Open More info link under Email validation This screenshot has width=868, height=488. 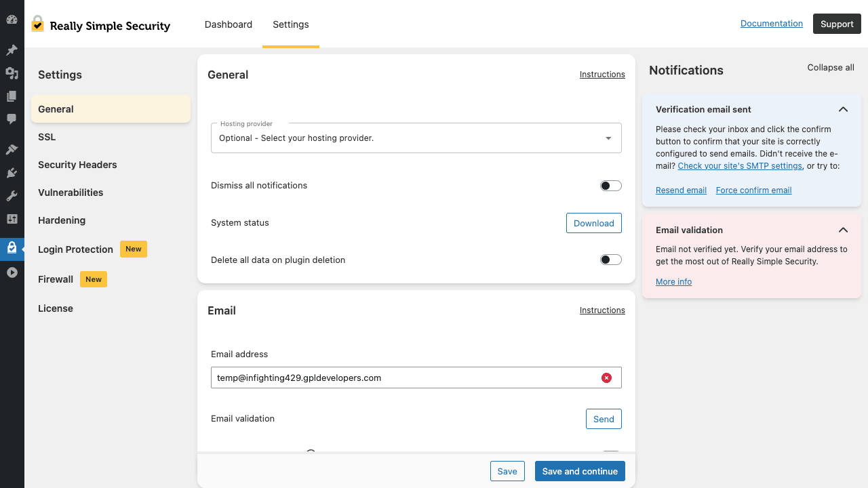pos(673,282)
